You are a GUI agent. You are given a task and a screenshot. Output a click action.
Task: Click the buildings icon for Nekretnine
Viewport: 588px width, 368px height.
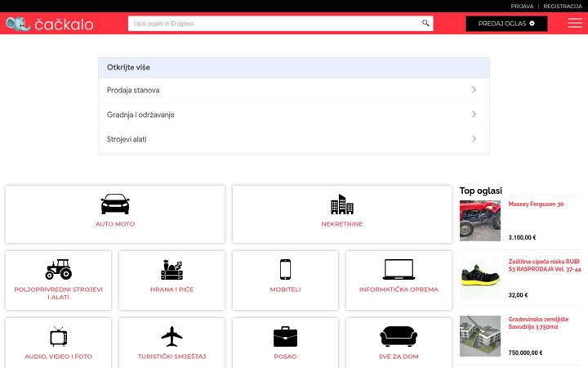point(341,204)
